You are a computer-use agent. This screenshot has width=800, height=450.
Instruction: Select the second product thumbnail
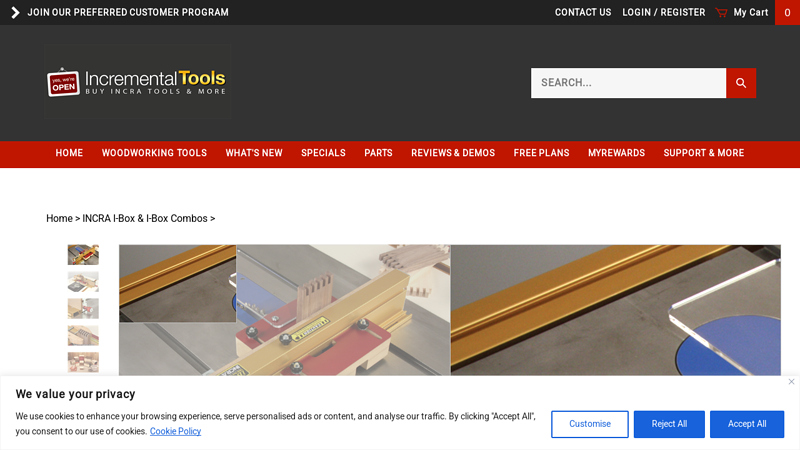(x=83, y=282)
